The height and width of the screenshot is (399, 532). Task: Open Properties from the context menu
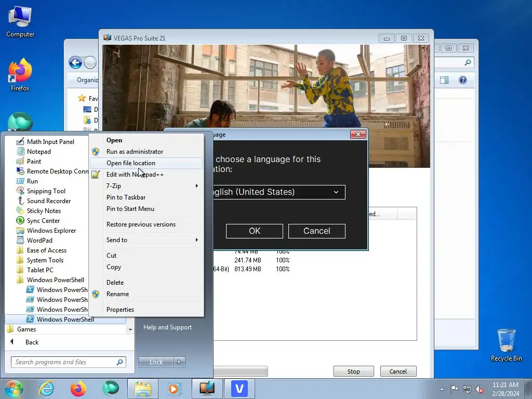pyautogui.click(x=147, y=310)
